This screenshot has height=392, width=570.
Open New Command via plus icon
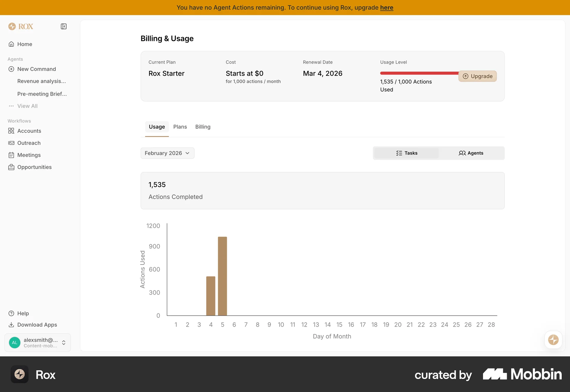click(x=11, y=69)
